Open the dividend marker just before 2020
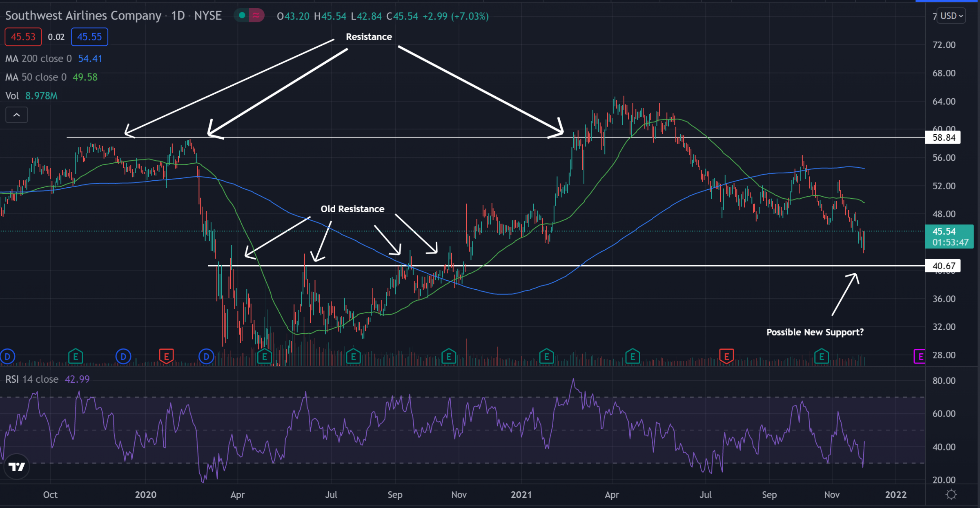The width and height of the screenshot is (980, 508). [123, 357]
